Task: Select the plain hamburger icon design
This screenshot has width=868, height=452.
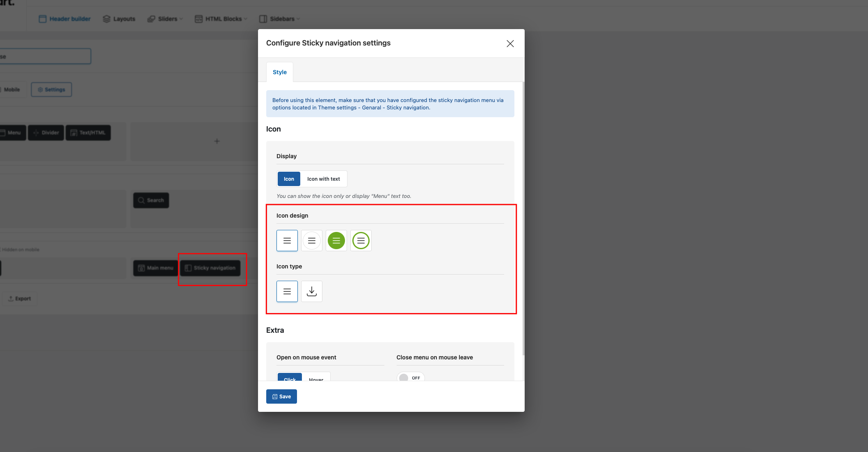Action: click(x=287, y=241)
